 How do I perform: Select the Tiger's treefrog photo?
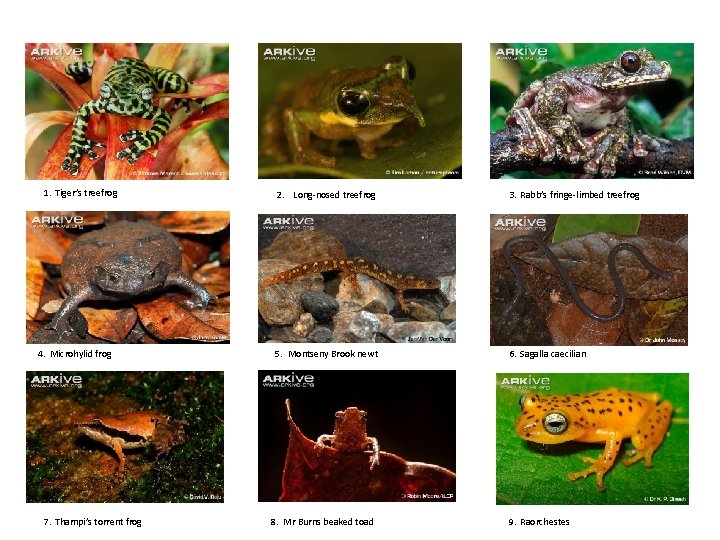[x=127, y=111]
